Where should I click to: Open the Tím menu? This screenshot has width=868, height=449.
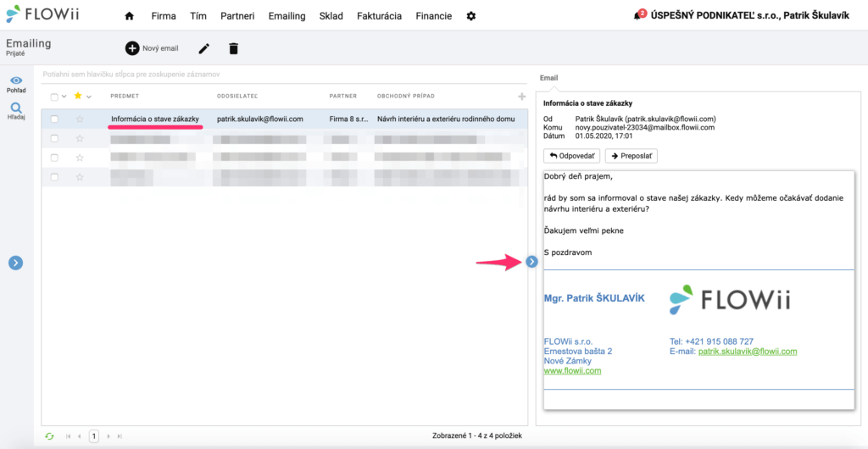(x=198, y=16)
